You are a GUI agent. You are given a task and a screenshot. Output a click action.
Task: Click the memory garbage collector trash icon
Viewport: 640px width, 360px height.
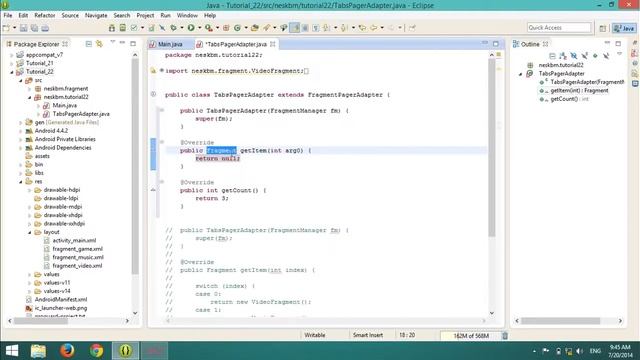505,336
